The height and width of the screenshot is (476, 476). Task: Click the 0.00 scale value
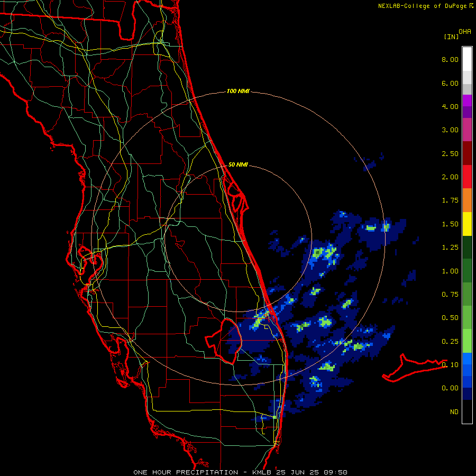(450, 388)
